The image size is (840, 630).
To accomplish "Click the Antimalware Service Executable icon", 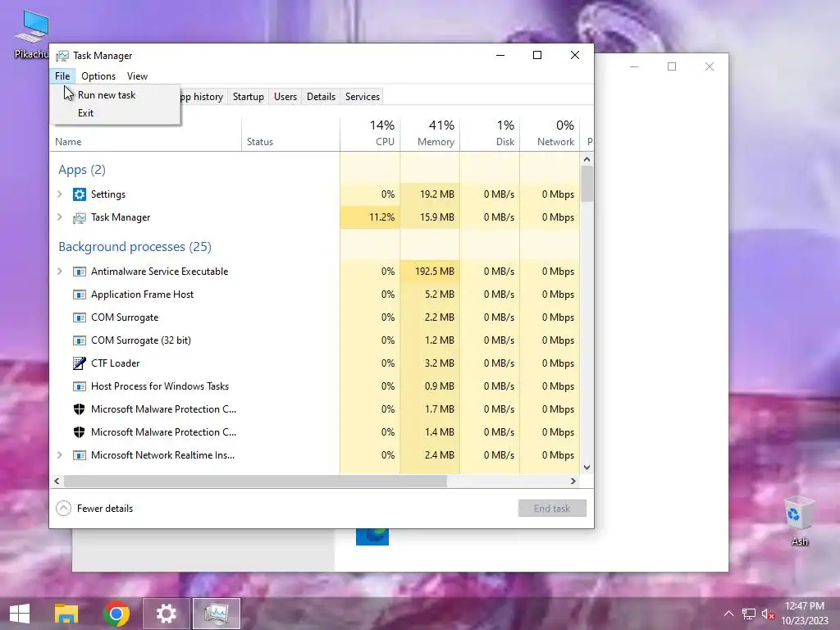I will (x=80, y=272).
